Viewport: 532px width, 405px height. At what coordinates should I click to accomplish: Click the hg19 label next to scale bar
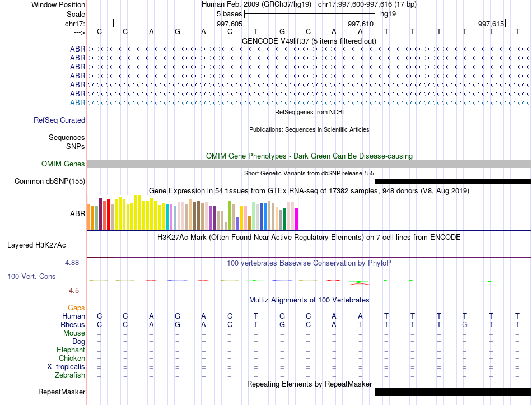pos(388,14)
